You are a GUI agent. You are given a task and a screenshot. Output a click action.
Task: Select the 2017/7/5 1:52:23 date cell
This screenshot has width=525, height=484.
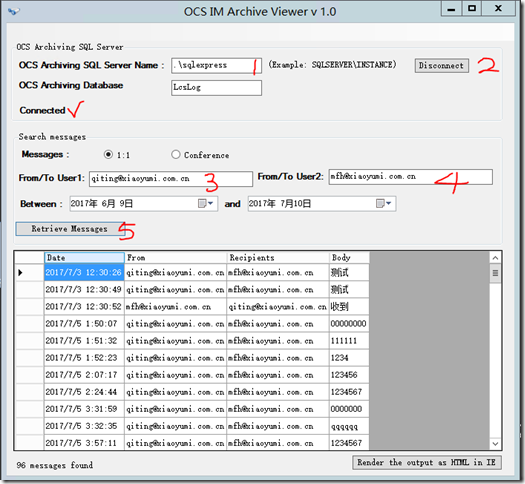[84, 358]
